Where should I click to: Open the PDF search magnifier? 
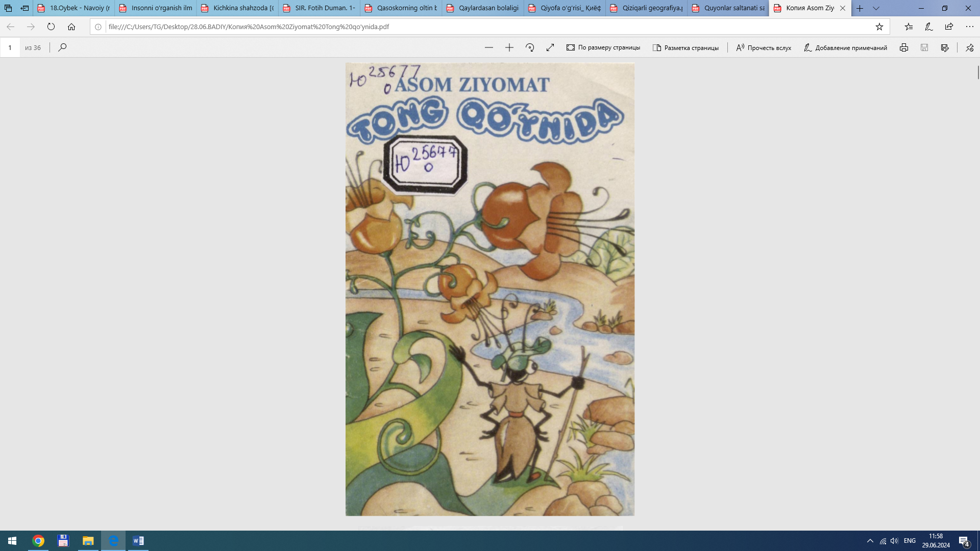[62, 47]
